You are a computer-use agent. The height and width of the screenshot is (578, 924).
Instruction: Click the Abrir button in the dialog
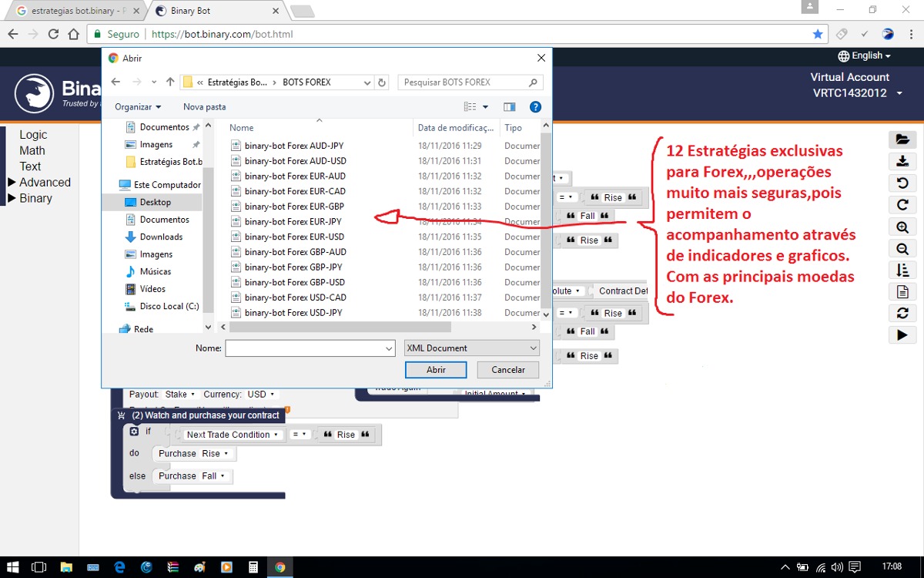(436, 370)
